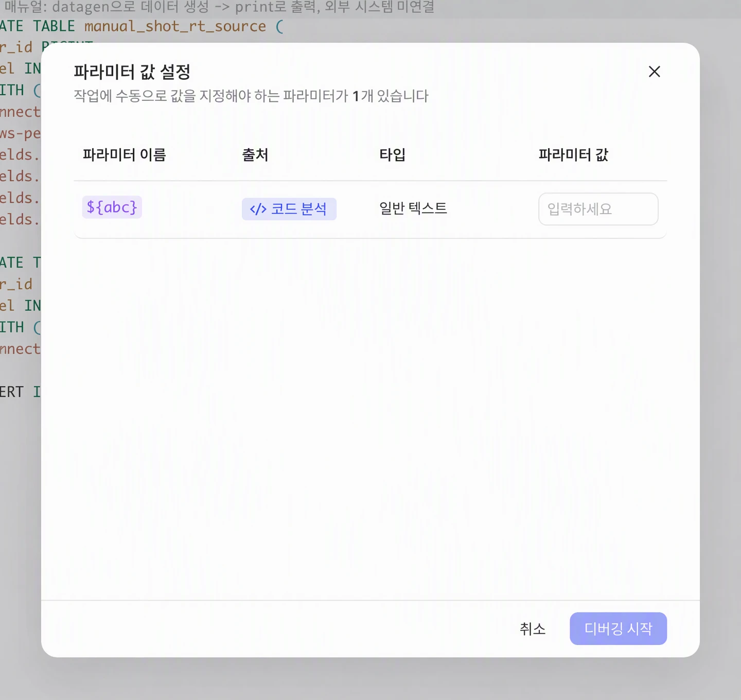Click the dialog title 파라미터 값 설정
The width and height of the screenshot is (741, 700).
(132, 72)
